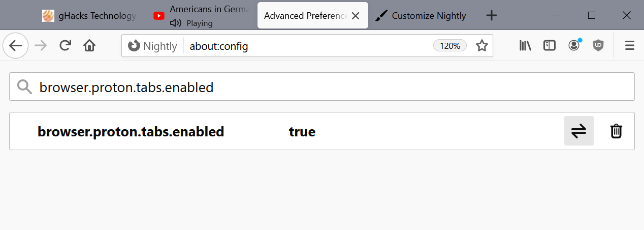Viewport: 644px width, 230px height.
Task: Open the home page icon
Action: click(89, 46)
